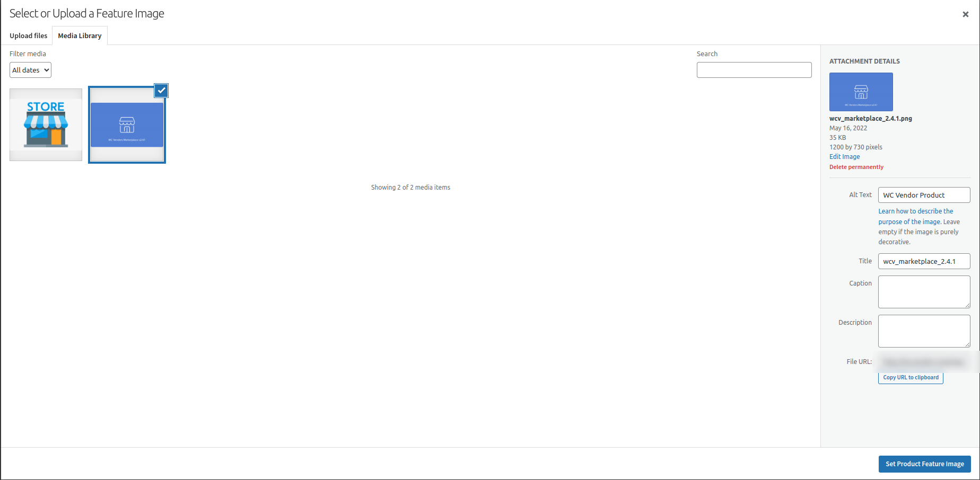
Task: Open the Edit Image link
Action: (x=845, y=157)
